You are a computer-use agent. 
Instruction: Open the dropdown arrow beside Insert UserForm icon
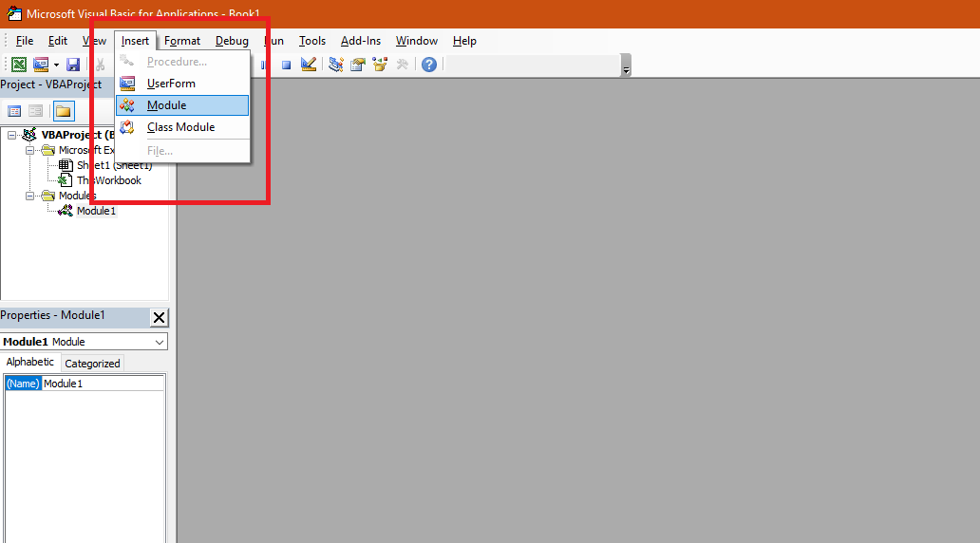56,65
